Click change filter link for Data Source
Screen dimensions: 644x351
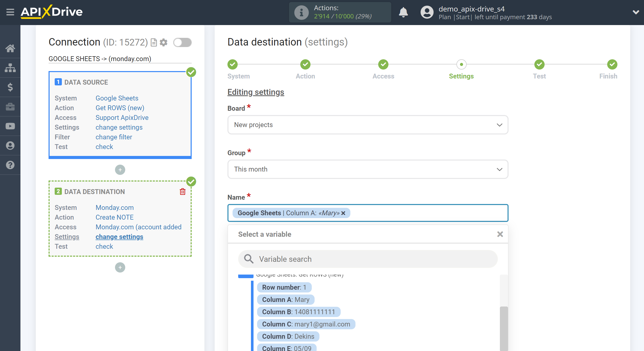pyautogui.click(x=114, y=137)
